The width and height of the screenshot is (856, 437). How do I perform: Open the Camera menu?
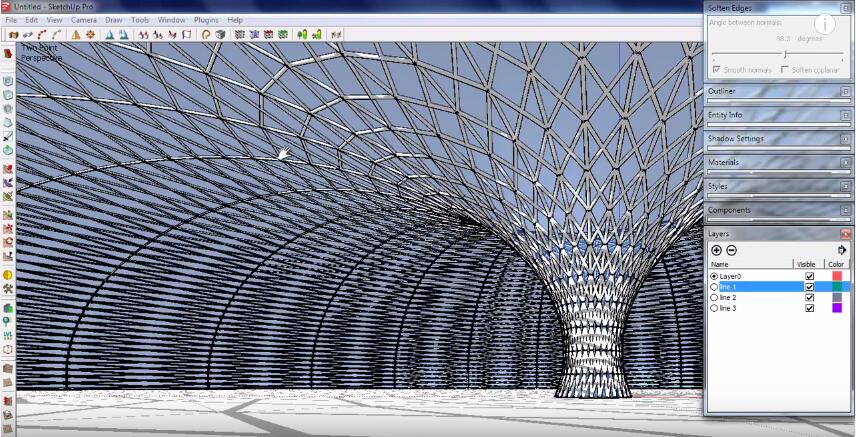coord(84,20)
